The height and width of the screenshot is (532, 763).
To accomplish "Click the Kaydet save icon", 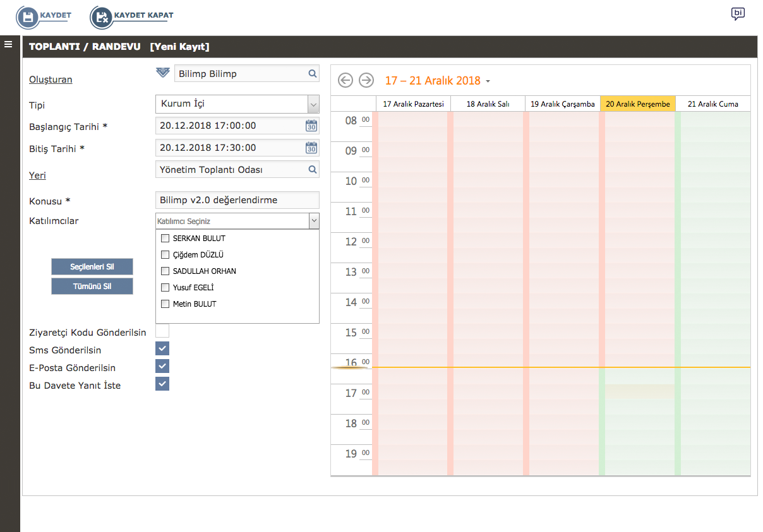I will point(28,17).
